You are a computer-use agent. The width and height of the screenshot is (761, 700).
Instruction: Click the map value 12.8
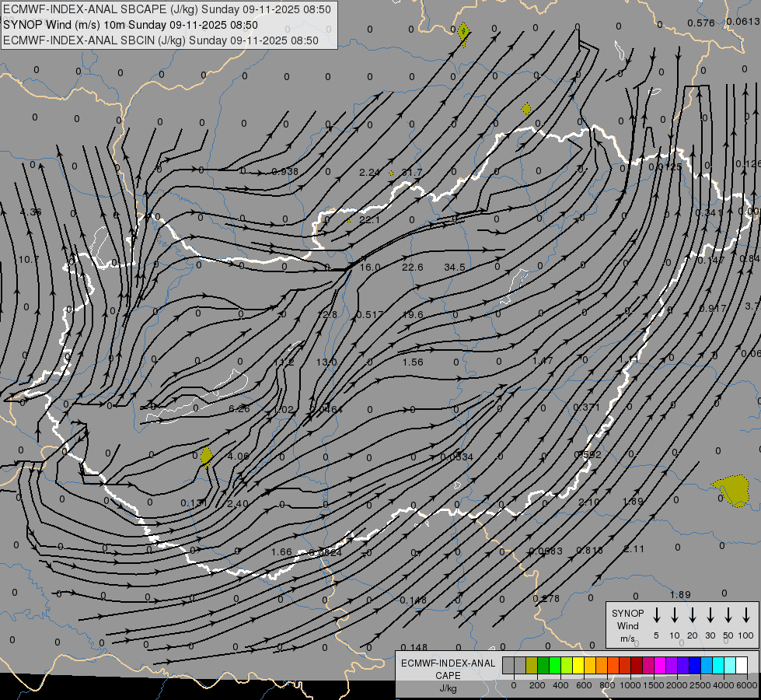[x=327, y=315]
